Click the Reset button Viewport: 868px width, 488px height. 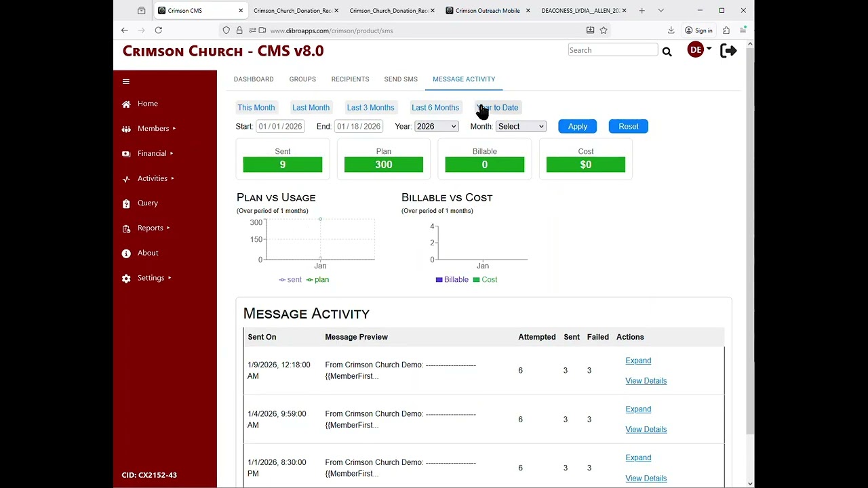pos(629,127)
